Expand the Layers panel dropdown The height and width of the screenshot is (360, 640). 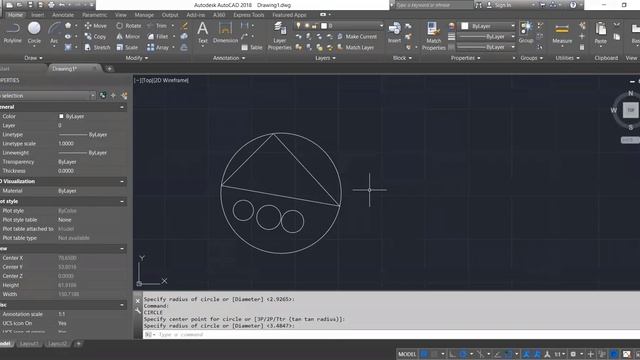[325, 58]
